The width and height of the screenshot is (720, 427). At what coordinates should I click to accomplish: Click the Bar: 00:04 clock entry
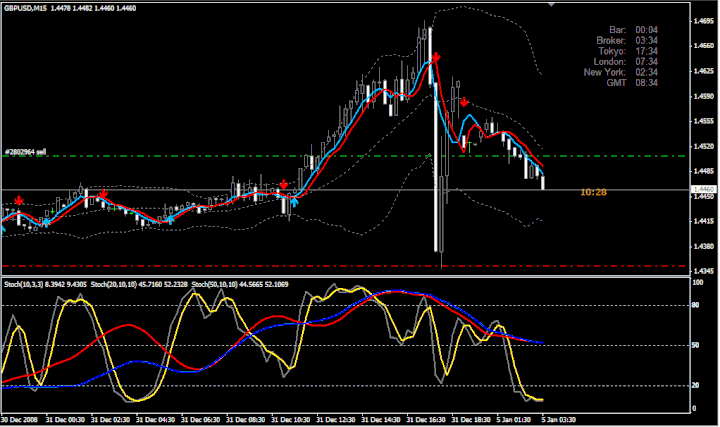(x=633, y=30)
